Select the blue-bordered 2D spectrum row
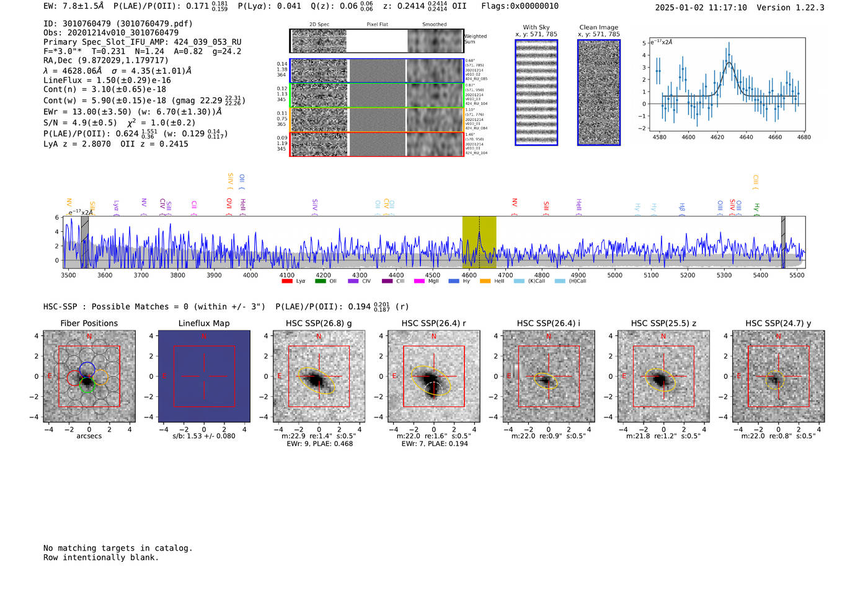This screenshot has height=591, width=868. pos(376,71)
